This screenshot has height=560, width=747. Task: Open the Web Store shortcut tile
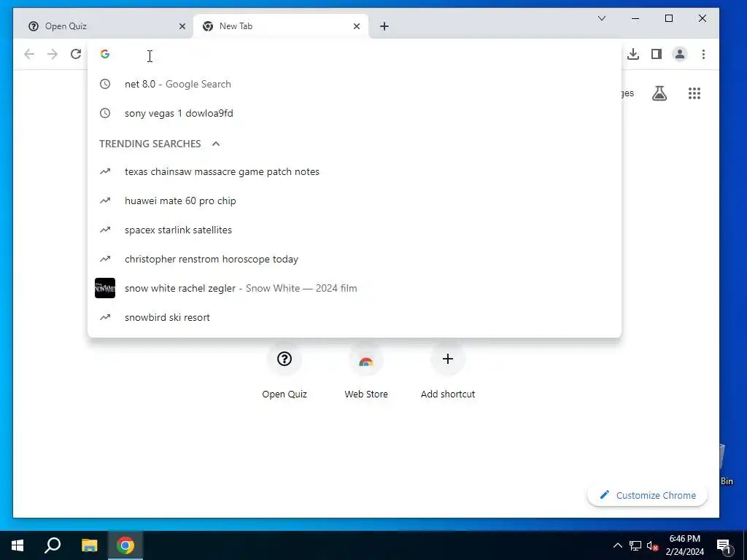point(366,373)
